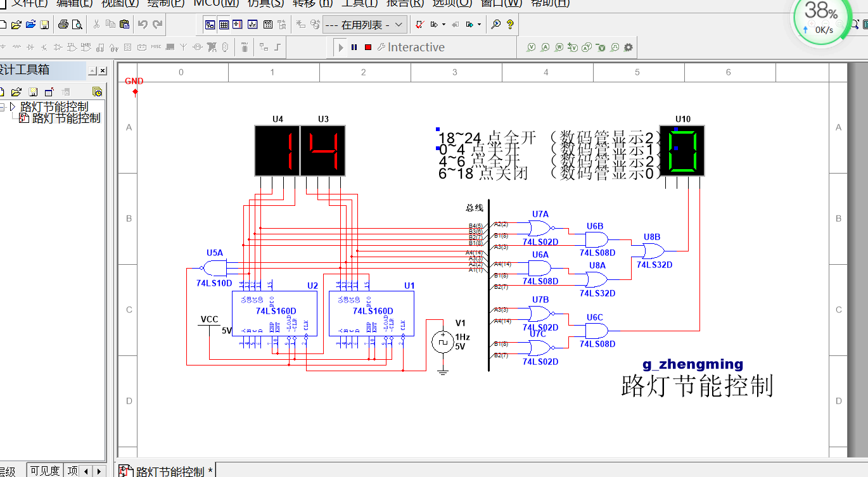Place a voltage probe (V)
The image size is (868, 477).
(532, 48)
